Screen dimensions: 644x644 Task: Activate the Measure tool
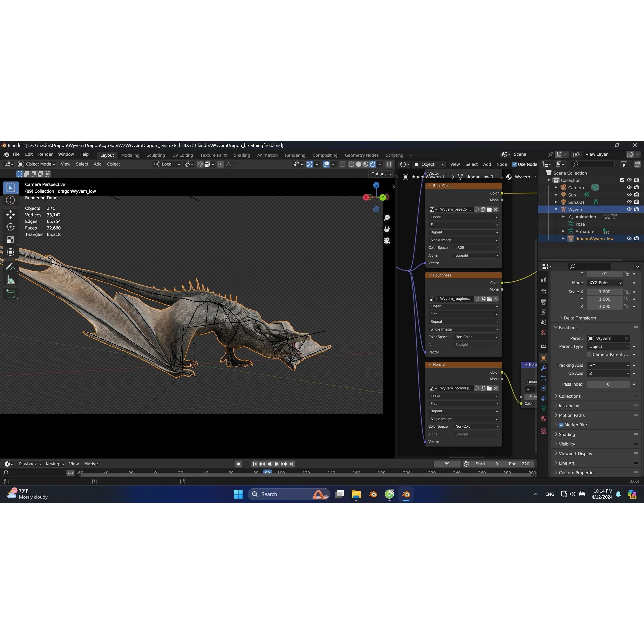coord(11,279)
